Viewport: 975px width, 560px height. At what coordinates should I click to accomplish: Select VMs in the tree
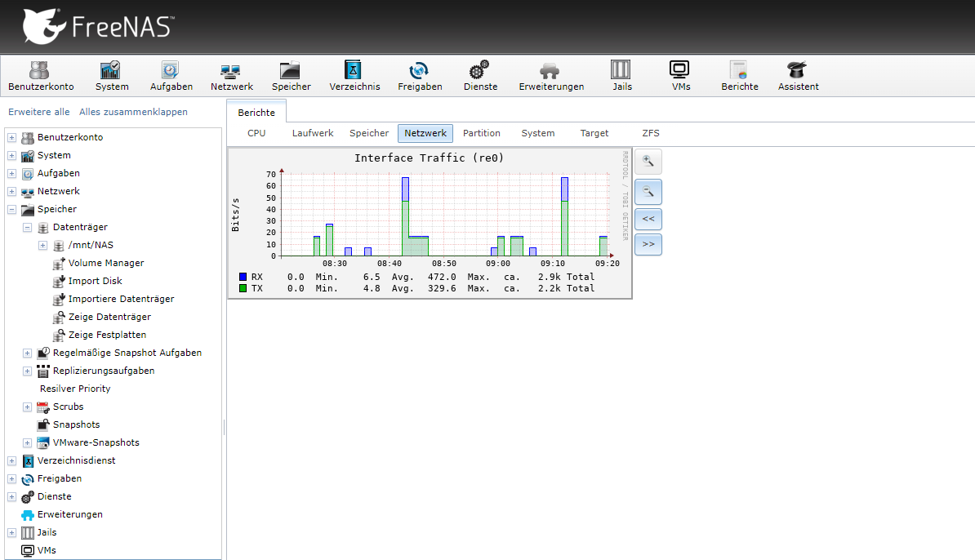tap(47, 551)
